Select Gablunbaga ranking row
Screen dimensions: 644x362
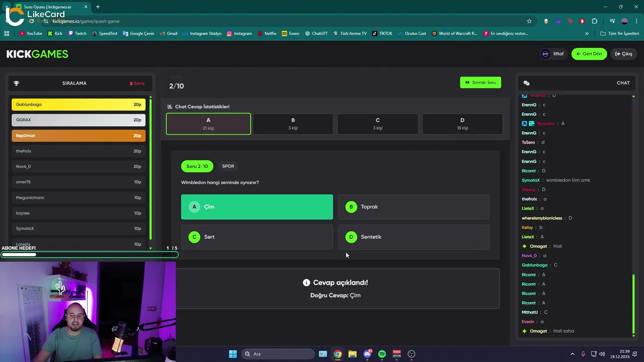[78, 105]
